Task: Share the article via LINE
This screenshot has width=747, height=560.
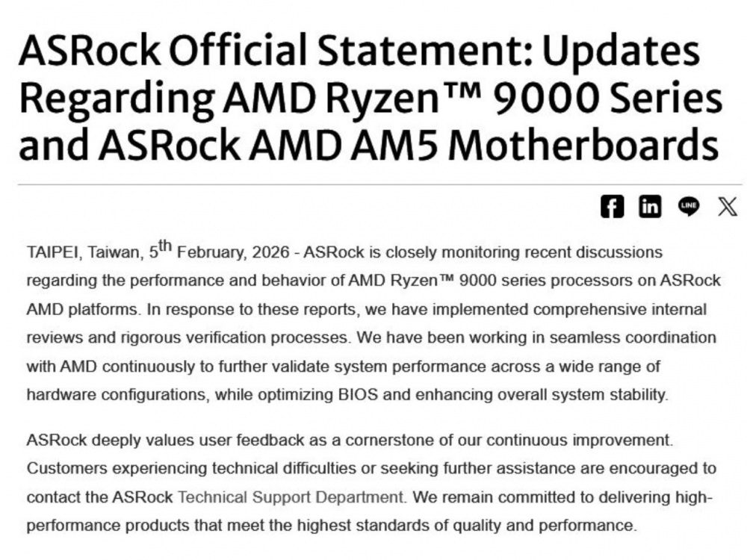Action: (689, 207)
